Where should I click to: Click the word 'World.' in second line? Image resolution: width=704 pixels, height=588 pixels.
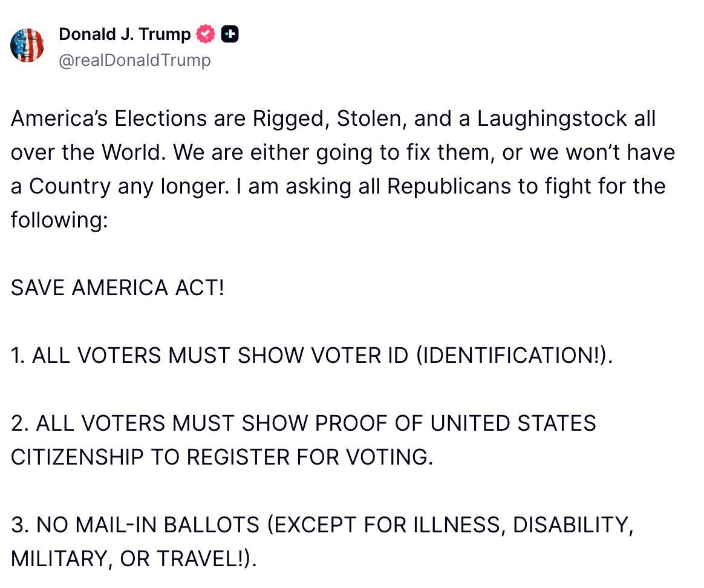point(134,152)
